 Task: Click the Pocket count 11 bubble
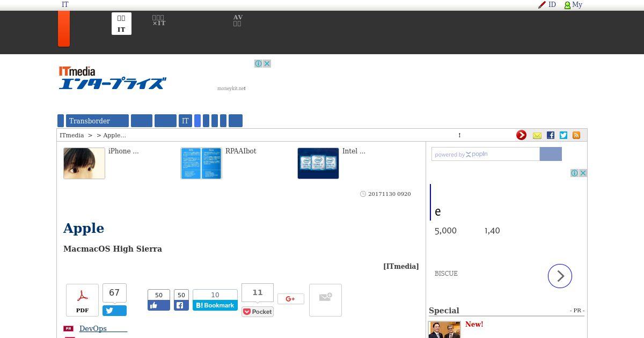(258, 292)
